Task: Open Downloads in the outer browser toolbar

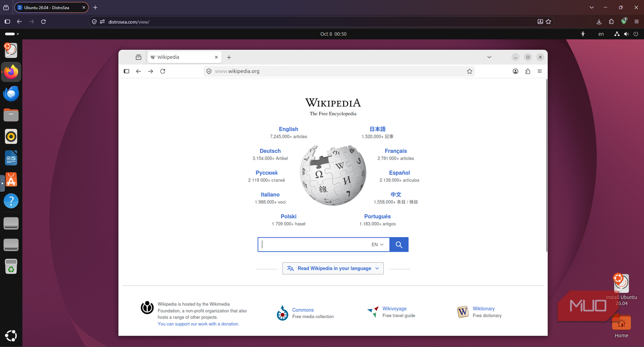Action: click(x=599, y=22)
